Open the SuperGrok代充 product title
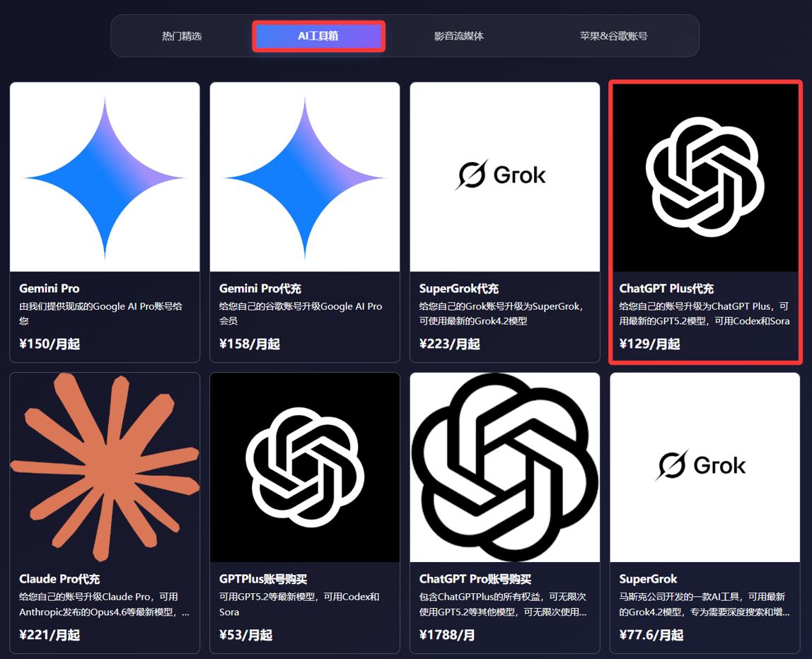Screen dimensions: 812x659 [x=459, y=288]
